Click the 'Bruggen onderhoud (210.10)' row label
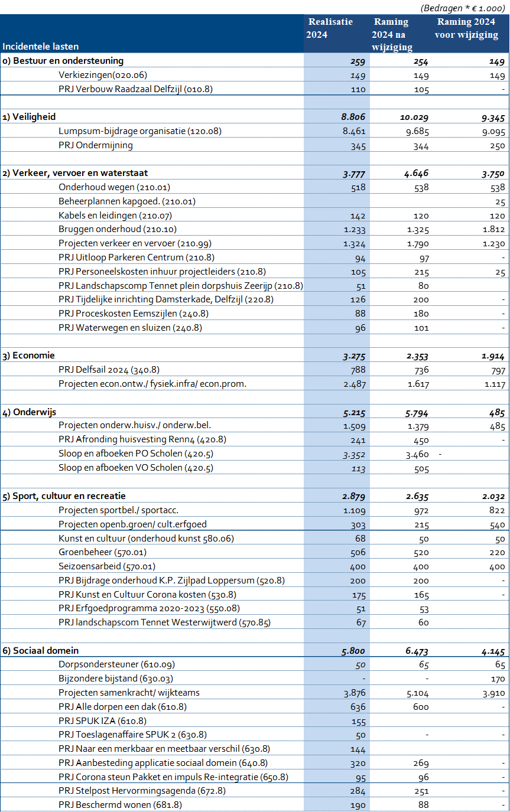This screenshot has height=812, width=510. click(118, 229)
